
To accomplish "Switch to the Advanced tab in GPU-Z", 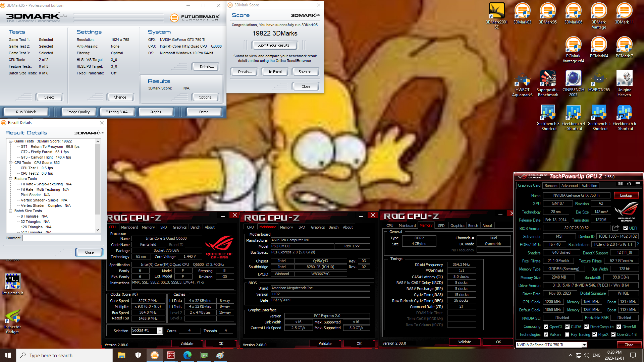I will tap(570, 186).
